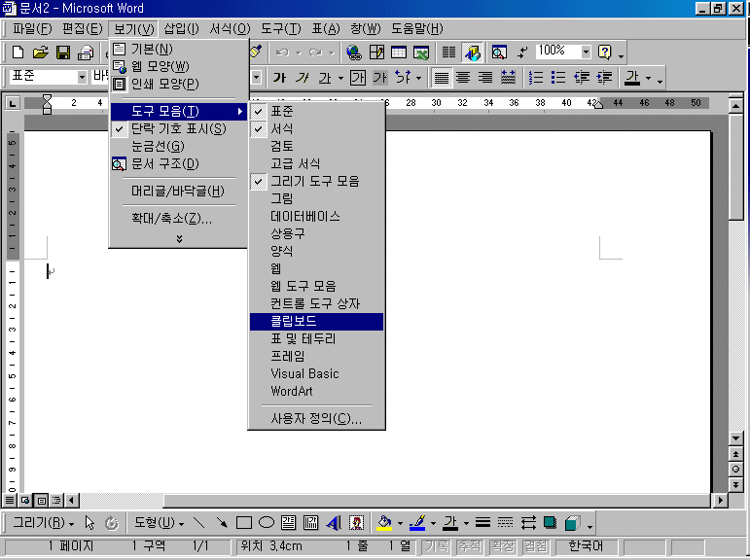
Task: Insert hyperlink globe icon
Action: click(354, 52)
